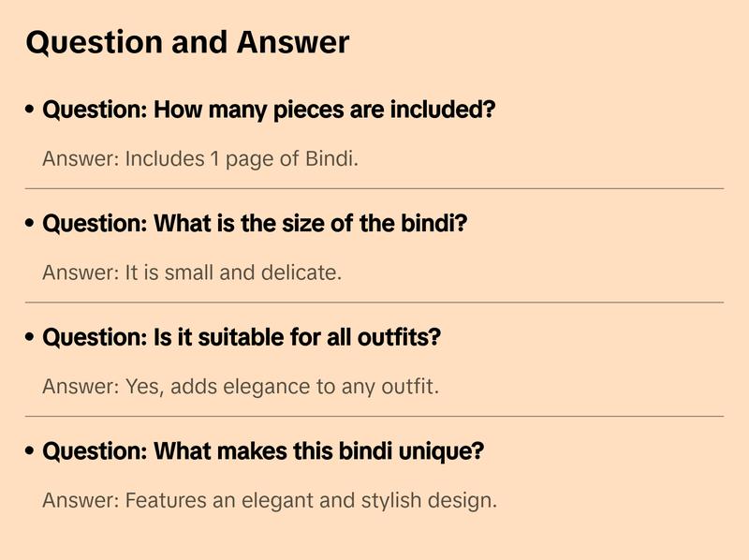Select the bullet next to the outfits question
The width and height of the screenshot is (749, 560).
tap(31, 338)
